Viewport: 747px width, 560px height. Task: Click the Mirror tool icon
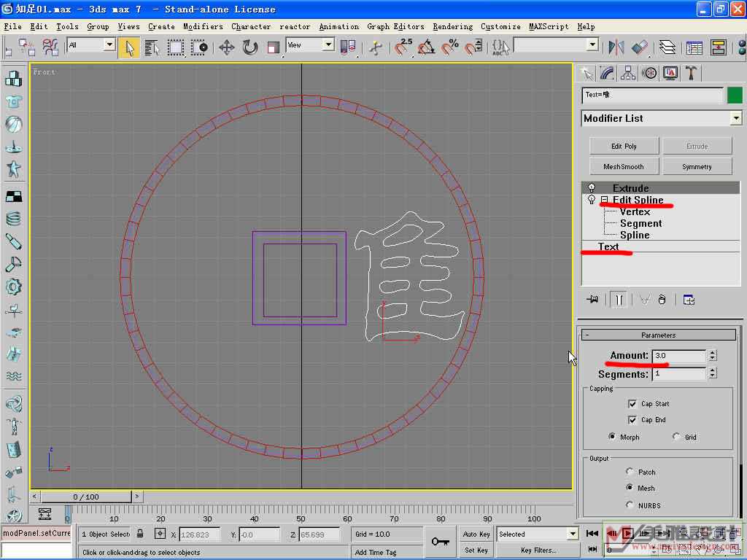(x=616, y=48)
